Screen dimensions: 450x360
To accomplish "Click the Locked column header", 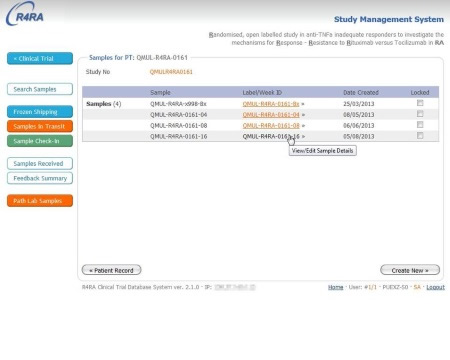I will 420,92.
